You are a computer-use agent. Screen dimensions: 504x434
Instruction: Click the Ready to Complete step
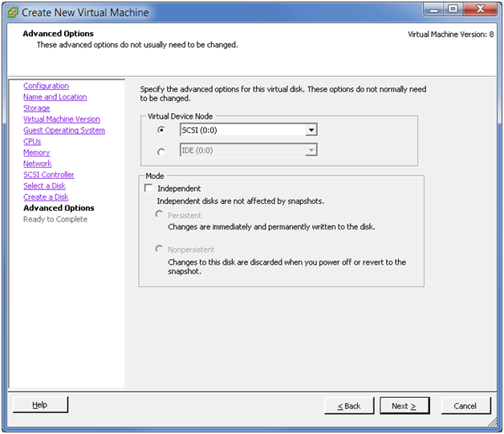[55, 219]
